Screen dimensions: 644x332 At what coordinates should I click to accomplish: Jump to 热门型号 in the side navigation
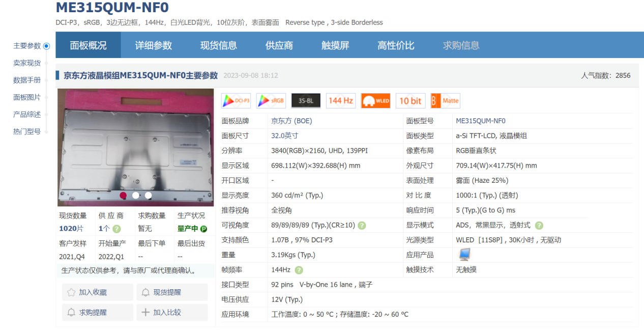tap(27, 131)
